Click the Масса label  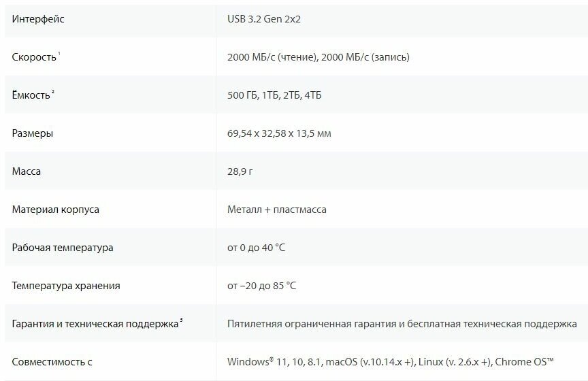27,171
